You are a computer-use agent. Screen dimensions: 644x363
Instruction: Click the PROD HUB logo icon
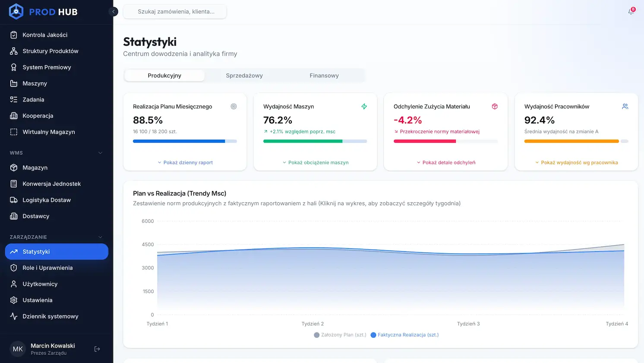[16, 12]
